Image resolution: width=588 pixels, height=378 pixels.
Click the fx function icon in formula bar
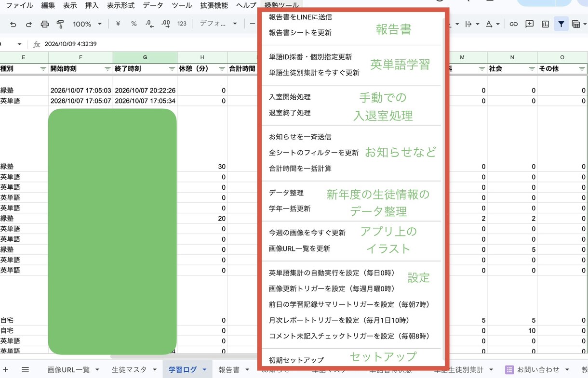[x=37, y=44]
